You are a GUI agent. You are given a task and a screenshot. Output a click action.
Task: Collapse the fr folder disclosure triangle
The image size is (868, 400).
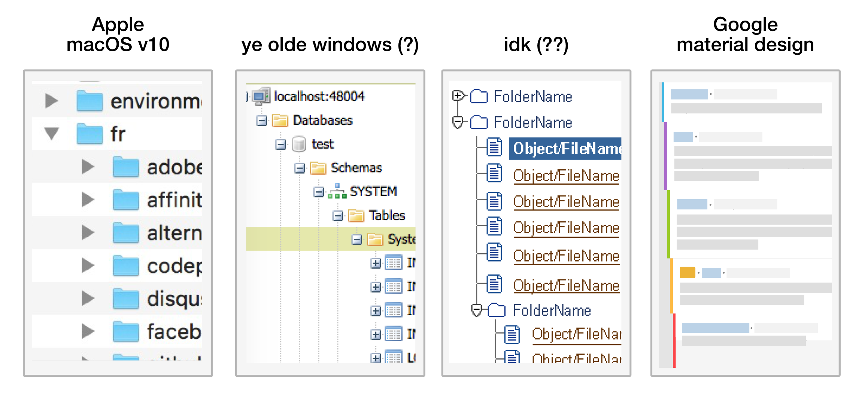point(51,134)
